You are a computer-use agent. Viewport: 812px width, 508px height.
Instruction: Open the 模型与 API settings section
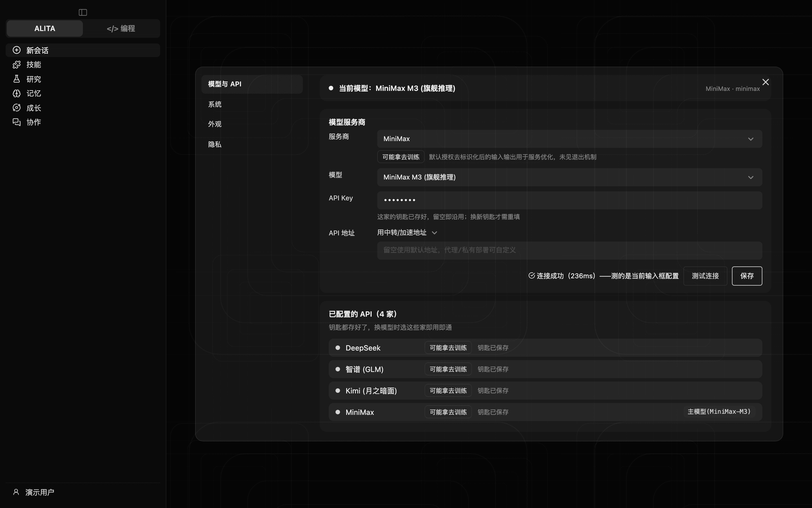coord(252,84)
